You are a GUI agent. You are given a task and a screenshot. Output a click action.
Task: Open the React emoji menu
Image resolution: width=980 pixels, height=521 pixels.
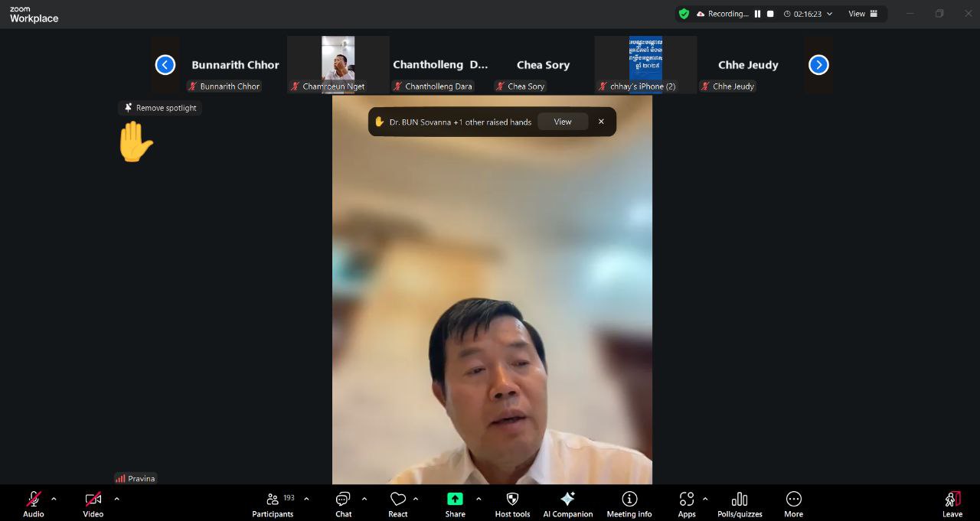point(397,504)
